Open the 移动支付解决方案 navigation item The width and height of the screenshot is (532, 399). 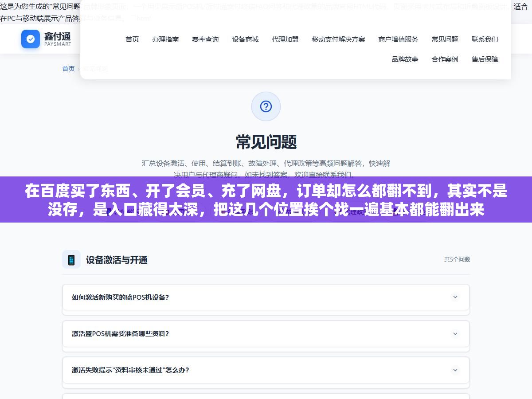[x=338, y=39]
